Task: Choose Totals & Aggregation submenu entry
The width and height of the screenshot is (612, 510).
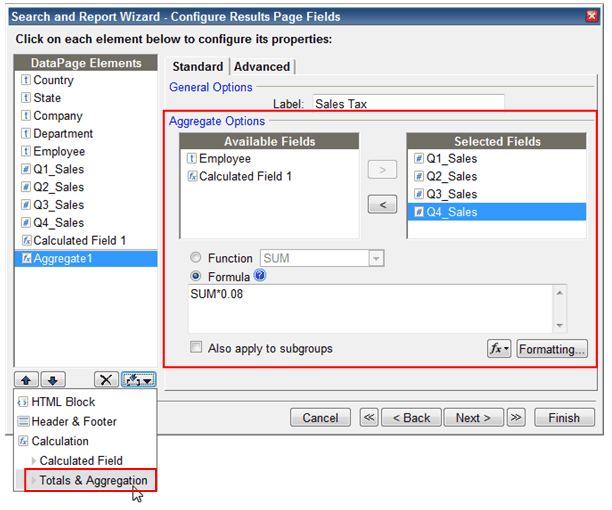Action: coord(90,480)
